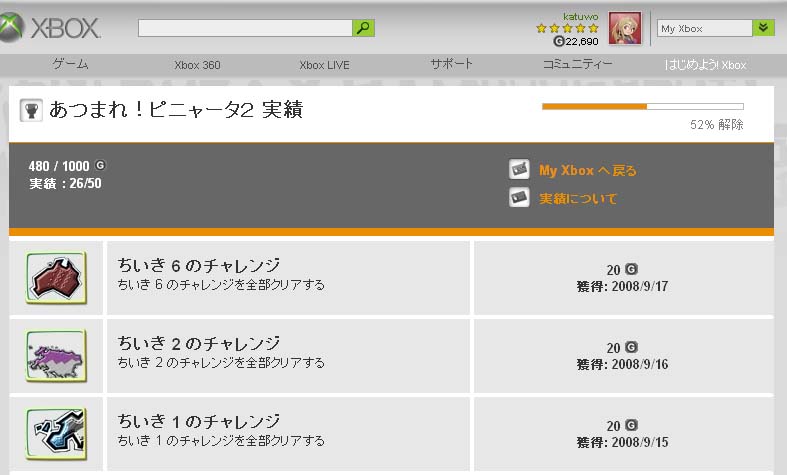Viewport: 787px width, 475px height.
Task: Click the 480 / 1000 gamerscore total
Action: 59,166
